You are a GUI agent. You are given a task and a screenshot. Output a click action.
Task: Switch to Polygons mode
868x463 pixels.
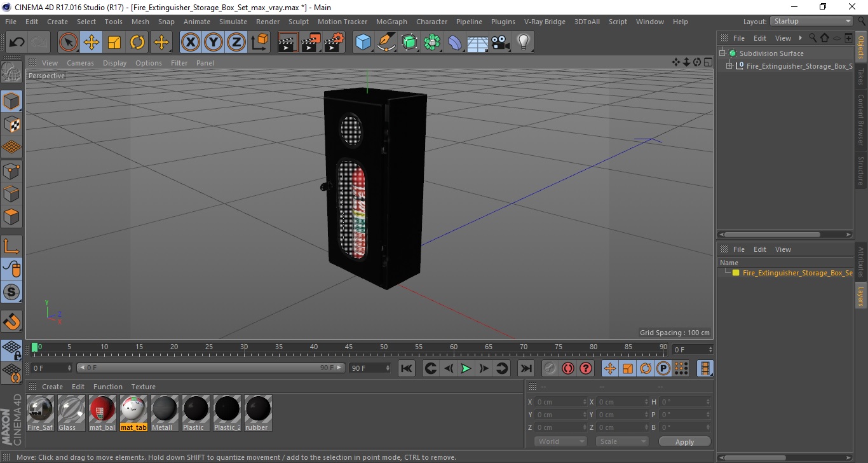pos(11,216)
